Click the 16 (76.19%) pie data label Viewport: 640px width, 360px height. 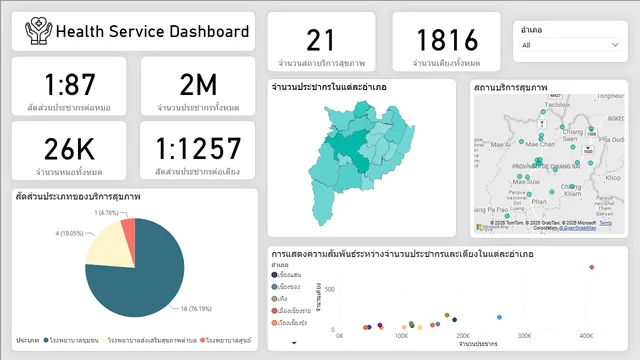pos(196,309)
